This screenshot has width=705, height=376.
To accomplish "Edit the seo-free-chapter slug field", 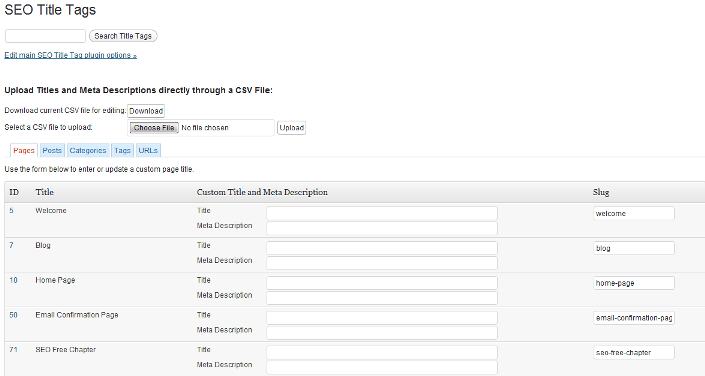I will click(x=634, y=352).
